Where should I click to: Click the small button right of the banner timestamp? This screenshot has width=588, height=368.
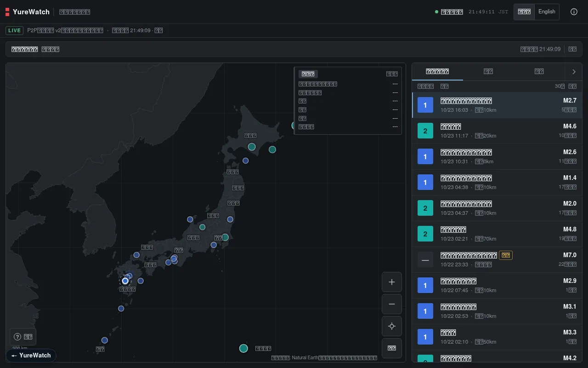point(572,49)
